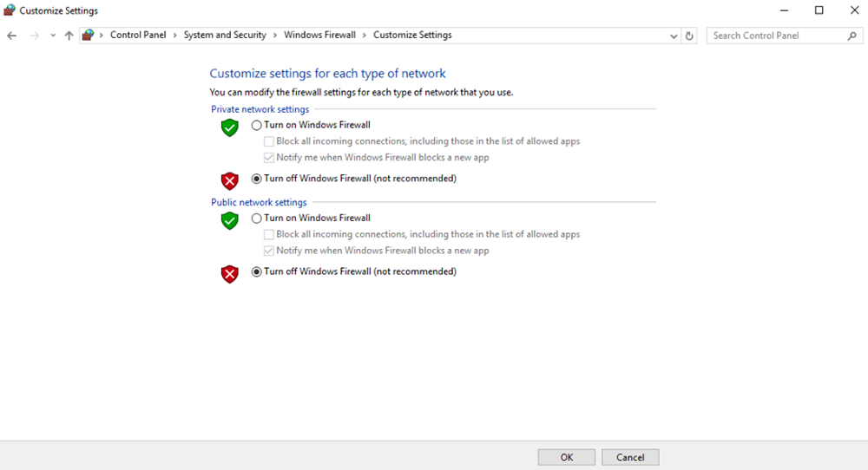Toggle public Notify me when Firewall blocks checkbox
This screenshot has height=470, width=868.
(269, 251)
